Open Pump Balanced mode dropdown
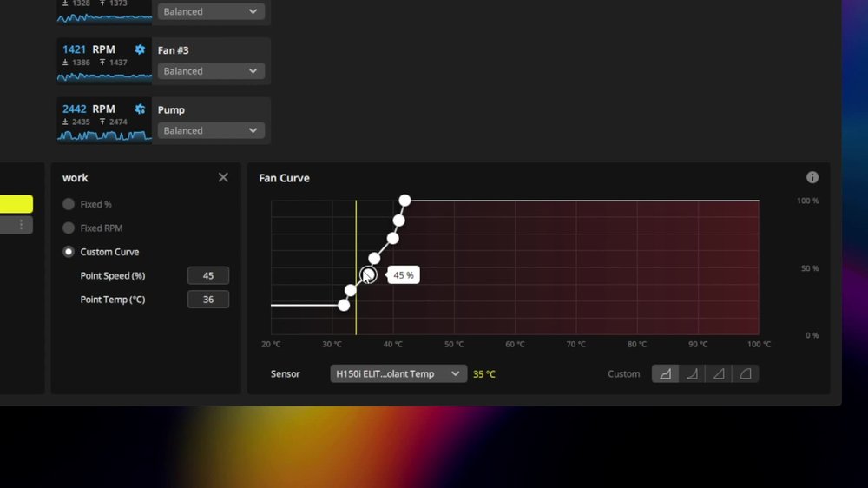Image resolution: width=868 pixels, height=488 pixels. click(211, 131)
